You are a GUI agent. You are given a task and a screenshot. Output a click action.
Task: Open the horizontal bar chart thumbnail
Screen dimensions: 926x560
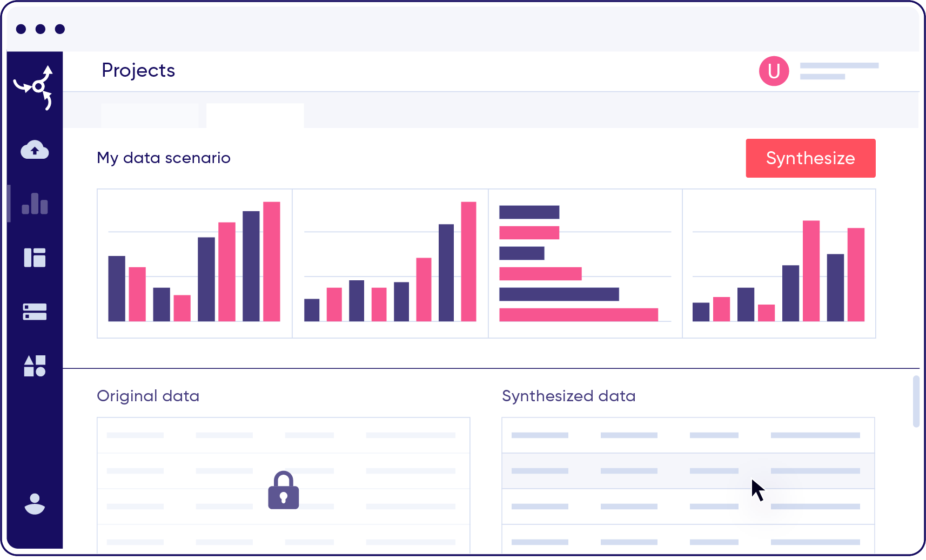pos(585,263)
